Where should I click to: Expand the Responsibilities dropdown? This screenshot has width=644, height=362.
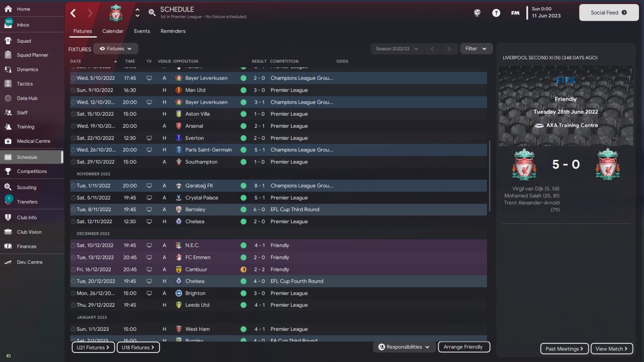coord(404,347)
